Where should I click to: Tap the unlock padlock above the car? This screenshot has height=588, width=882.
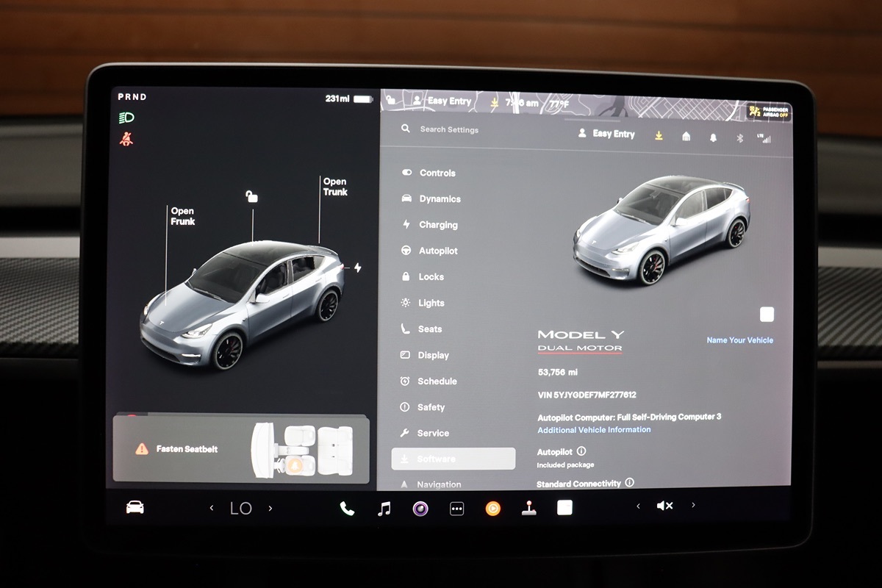tap(252, 196)
